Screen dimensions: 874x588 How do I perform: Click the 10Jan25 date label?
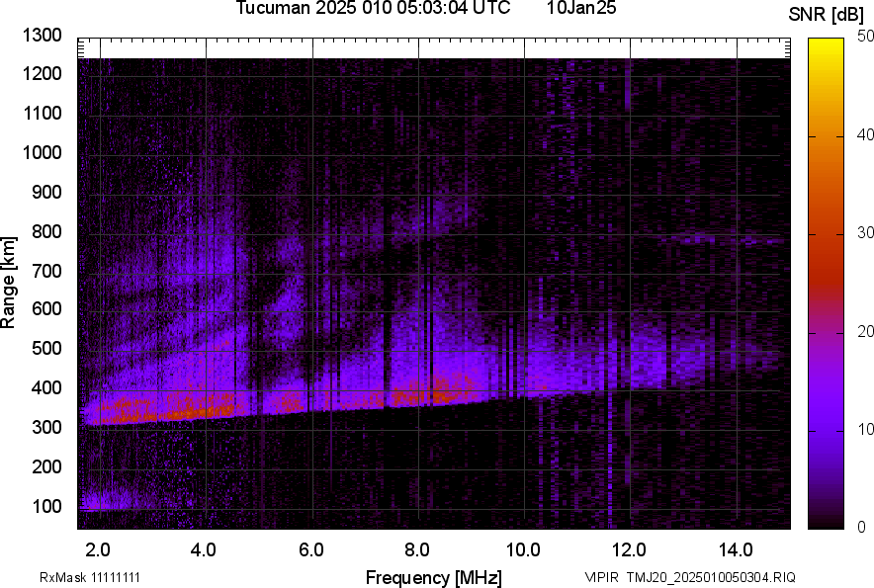pos(586,9)
